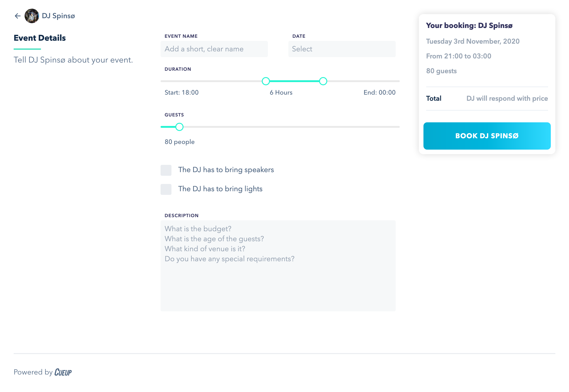Click the duration start time handle
This screenshot has width=569, height=392.
point(266,81)
